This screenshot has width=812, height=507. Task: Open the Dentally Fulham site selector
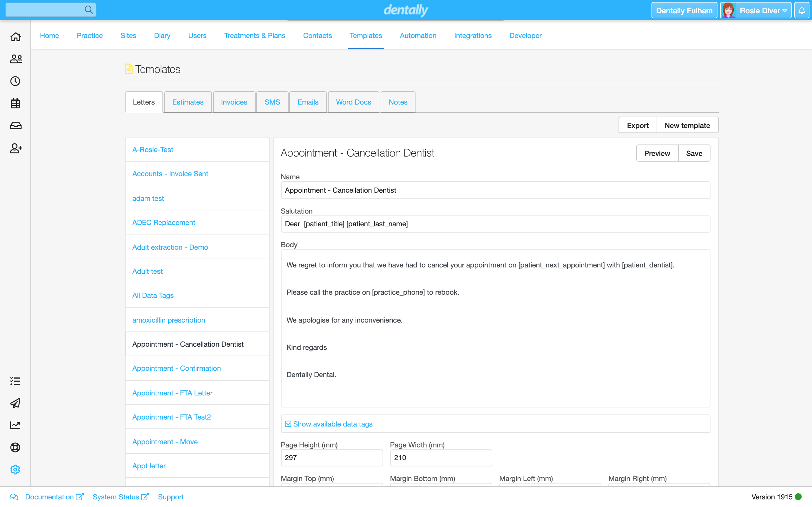(x=684, y=10)
